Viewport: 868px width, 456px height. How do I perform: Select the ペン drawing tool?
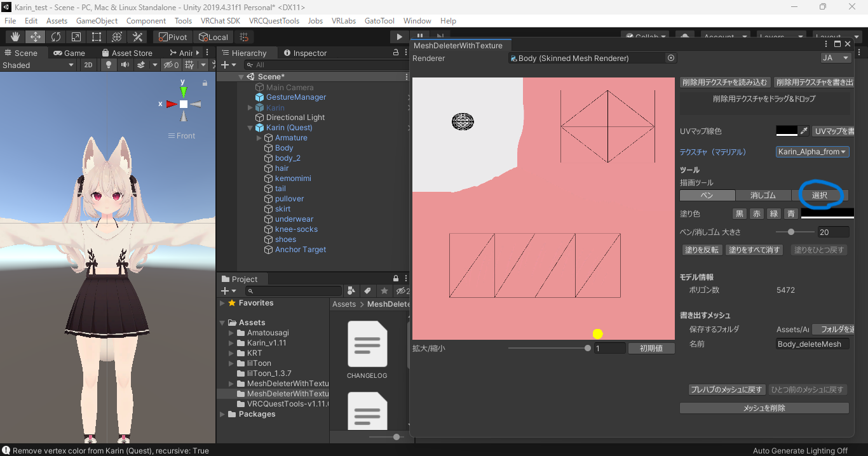(707, 195)
